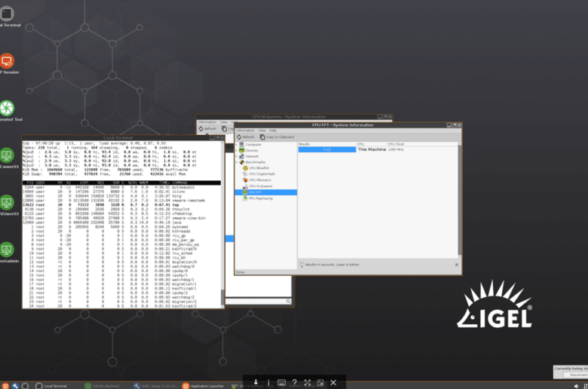The image size is (588, 389).
Task: Click the CPU column header
Action: click(372, 144)
